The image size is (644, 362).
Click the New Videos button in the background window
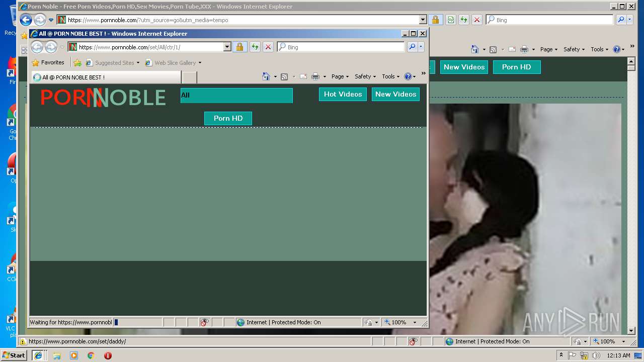coord(464,67)
